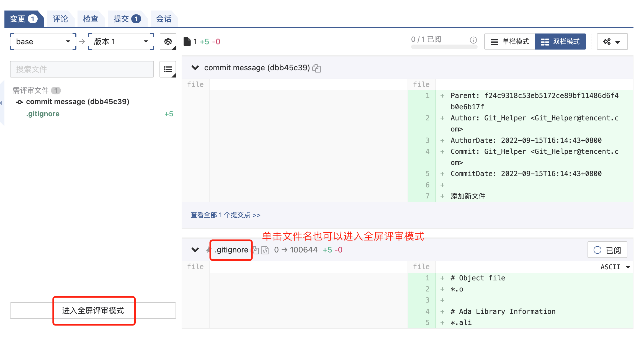
Task: Open the base version dropdown
Action: pyautogui.click(x=43, y=42)
